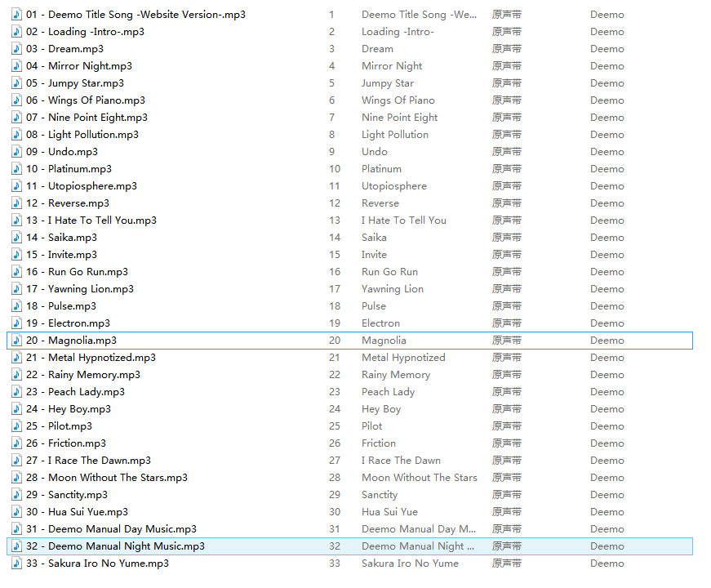Click the title cell Wings Of Piano
This screenshot has height=588, width=711.
click(x=398, y=100)
